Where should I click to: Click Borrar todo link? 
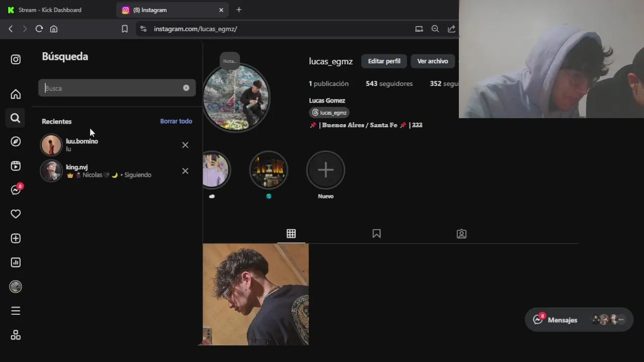(176, 121)
